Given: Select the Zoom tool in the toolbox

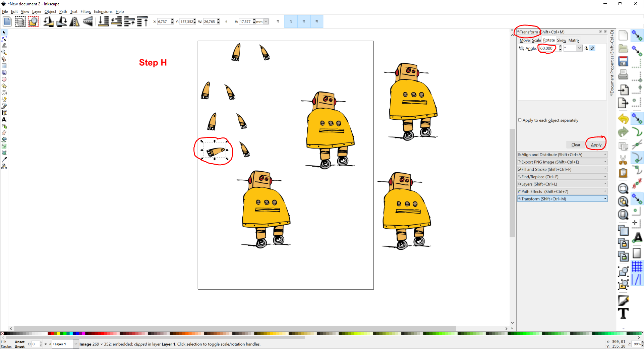Looking at the screenshot, I should click(4, 53).
